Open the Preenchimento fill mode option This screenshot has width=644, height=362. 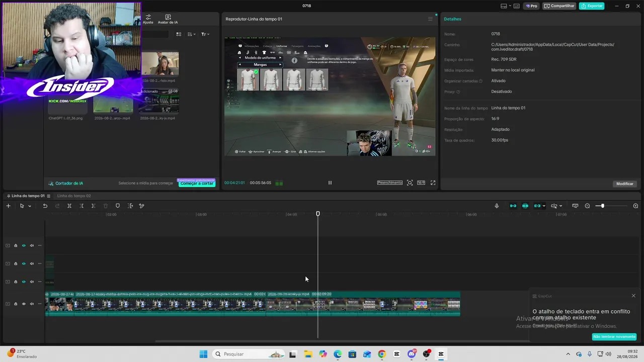pyautogui.click(x=390, y=183)
